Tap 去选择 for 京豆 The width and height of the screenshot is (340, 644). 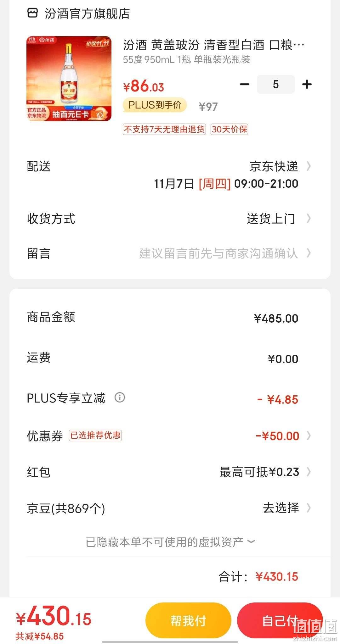point(281,508)
